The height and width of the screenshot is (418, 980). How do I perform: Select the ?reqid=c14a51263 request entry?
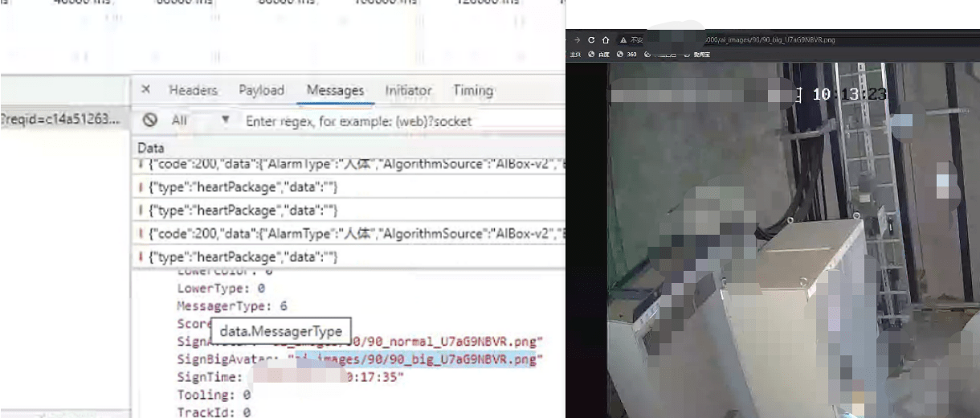click(61, 120)
